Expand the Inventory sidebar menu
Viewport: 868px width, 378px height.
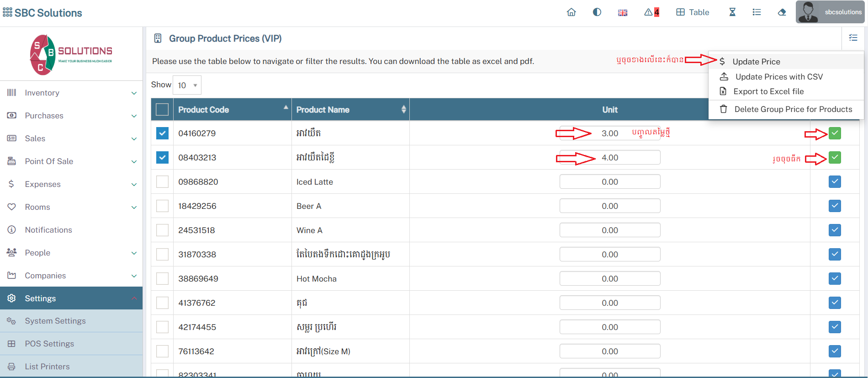point(72,93)
